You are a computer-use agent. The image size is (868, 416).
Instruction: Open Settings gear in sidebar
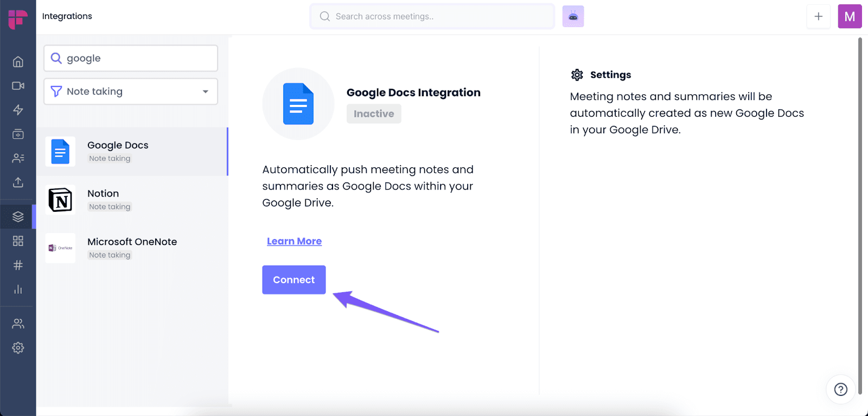tap(18, 348)
